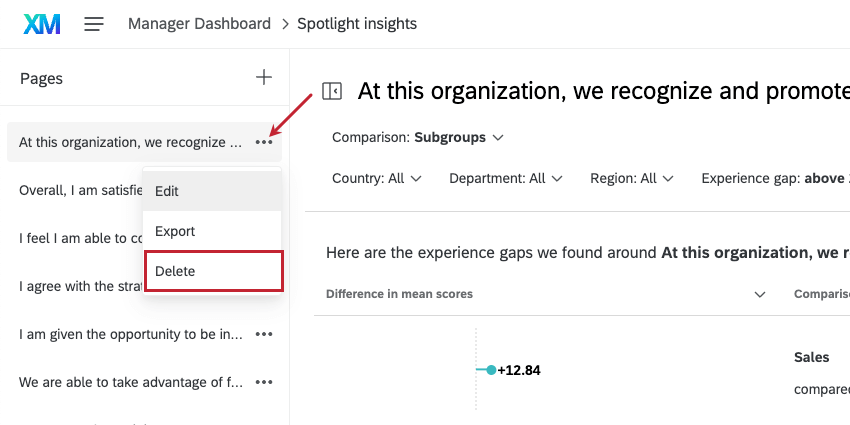850x425 pixels.
Task: Add a new page with plus icon
Action: click(264, 77)
